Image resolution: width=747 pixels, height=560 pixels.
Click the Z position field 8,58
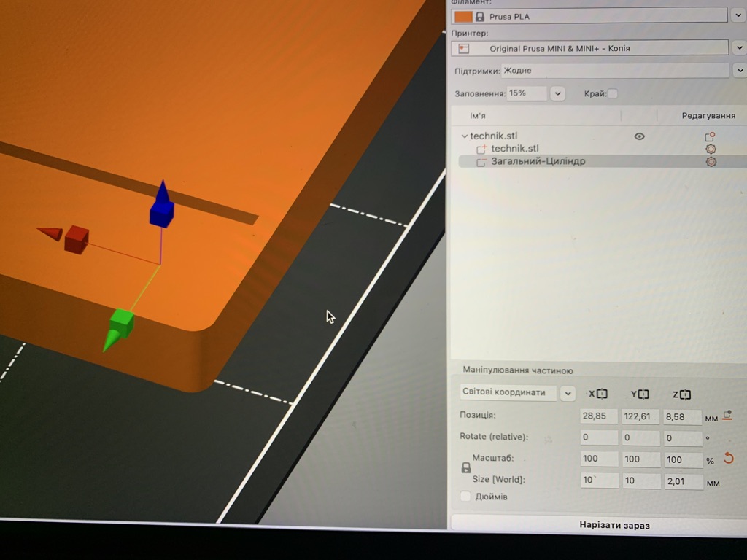click(682, 417)
